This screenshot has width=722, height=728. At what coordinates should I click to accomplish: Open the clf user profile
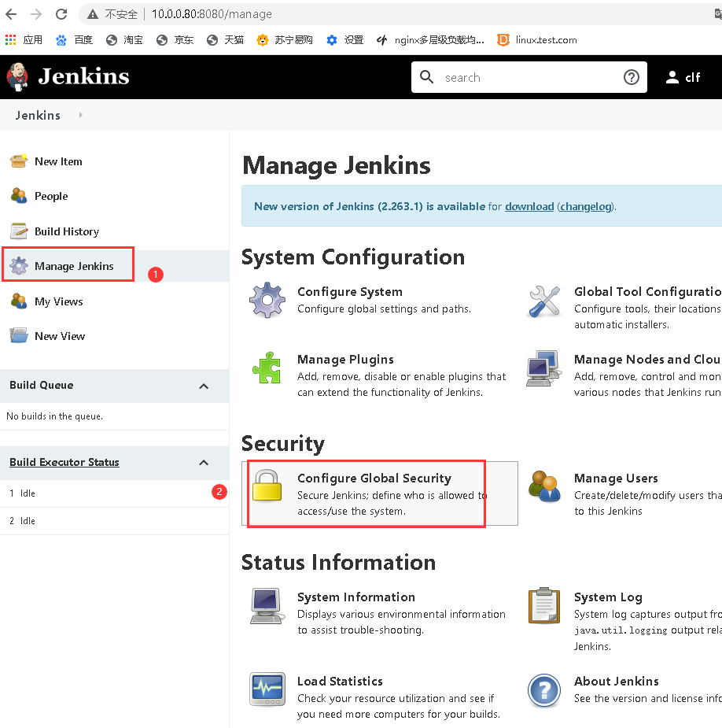(x=683, y=77)
